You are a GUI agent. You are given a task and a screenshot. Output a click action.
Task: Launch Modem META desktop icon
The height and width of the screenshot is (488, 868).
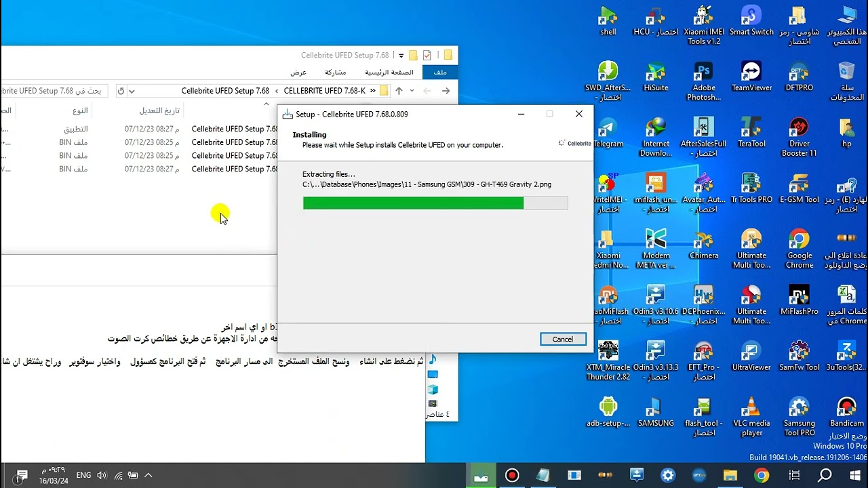(x=656, y=249)
